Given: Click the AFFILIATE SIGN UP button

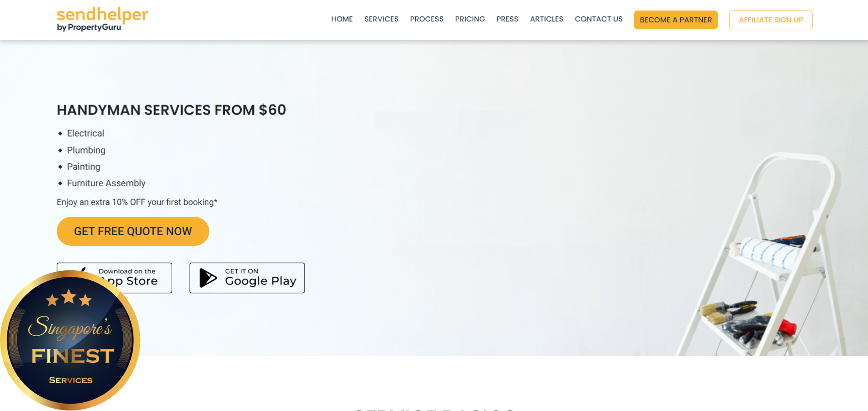Looking at the screenshot, I should 770,20.
